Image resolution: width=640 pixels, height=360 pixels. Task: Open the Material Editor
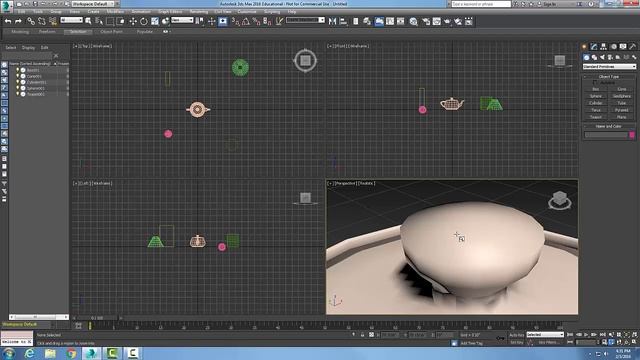point(414,21)
